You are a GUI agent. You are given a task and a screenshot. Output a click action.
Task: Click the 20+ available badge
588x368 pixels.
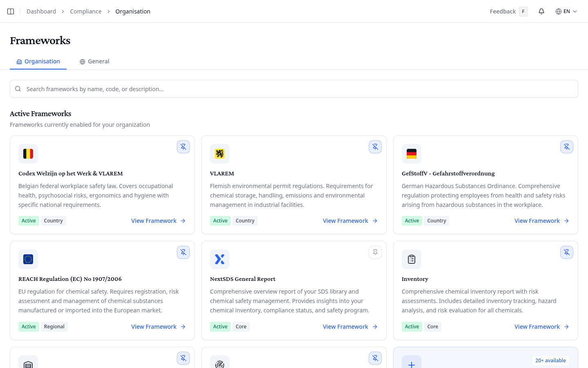550,360
